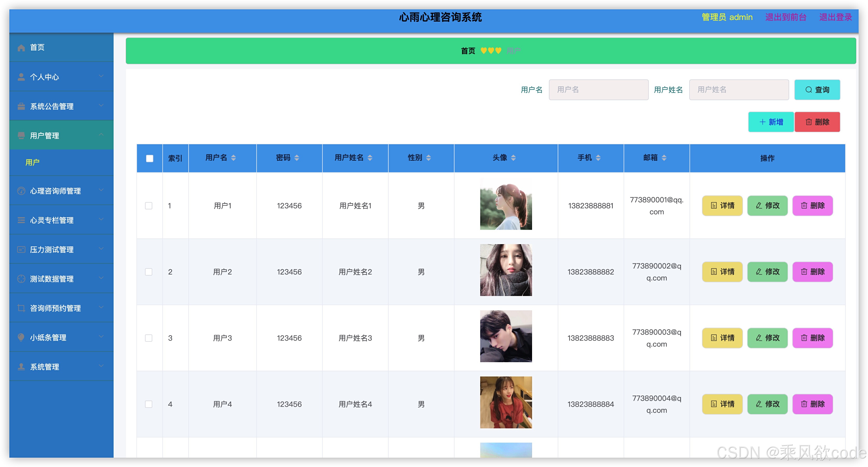Open the 咨询师预约管理 menu item
This screenshot has width=868, height=467.
[x=56, y=308]
